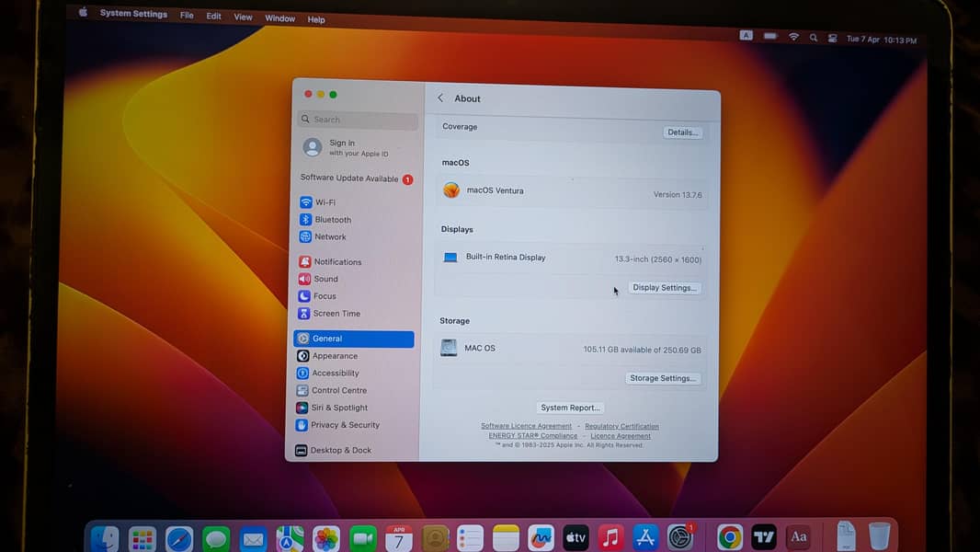Select Focus in the sidebar
This screenshot has height=552, width=980.
[x=324, y=295]
